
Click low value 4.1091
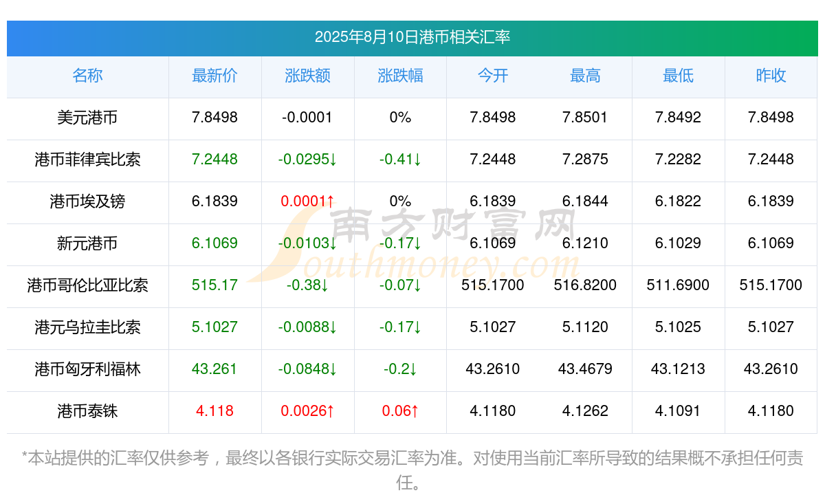678,411
